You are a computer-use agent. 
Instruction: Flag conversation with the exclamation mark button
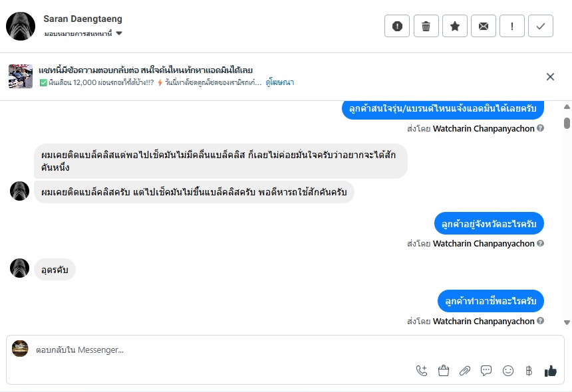(x=512, y=26)
